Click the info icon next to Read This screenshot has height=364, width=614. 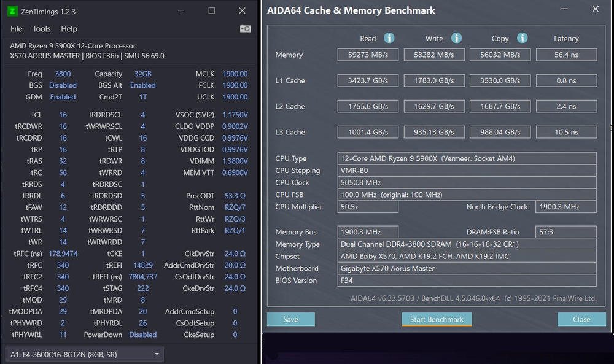(x=389, y=38)
